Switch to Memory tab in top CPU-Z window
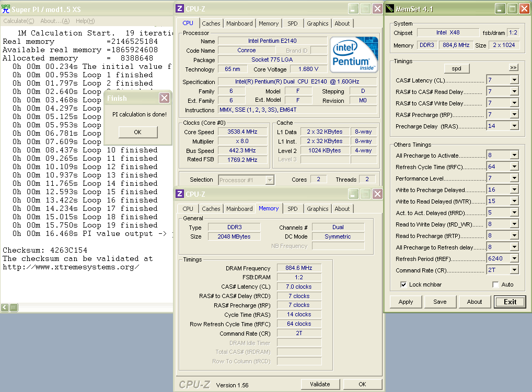Viewport: 532px width, 392px height. click(x=269, y=23)
